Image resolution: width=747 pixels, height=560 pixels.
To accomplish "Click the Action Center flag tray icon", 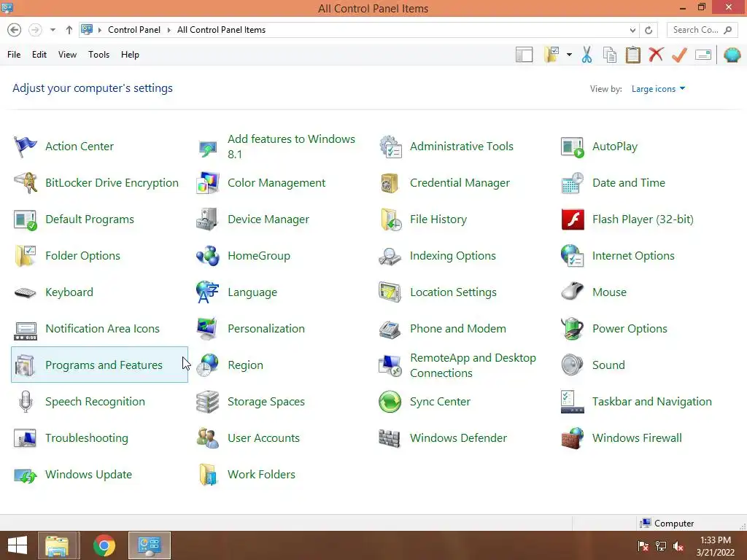I will tap(643, 546).
